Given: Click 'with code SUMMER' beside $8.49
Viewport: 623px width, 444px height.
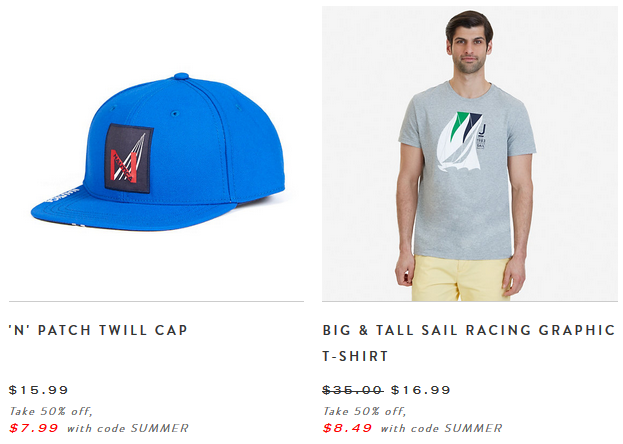Looking at the screenshot, I should click(441, 428).
